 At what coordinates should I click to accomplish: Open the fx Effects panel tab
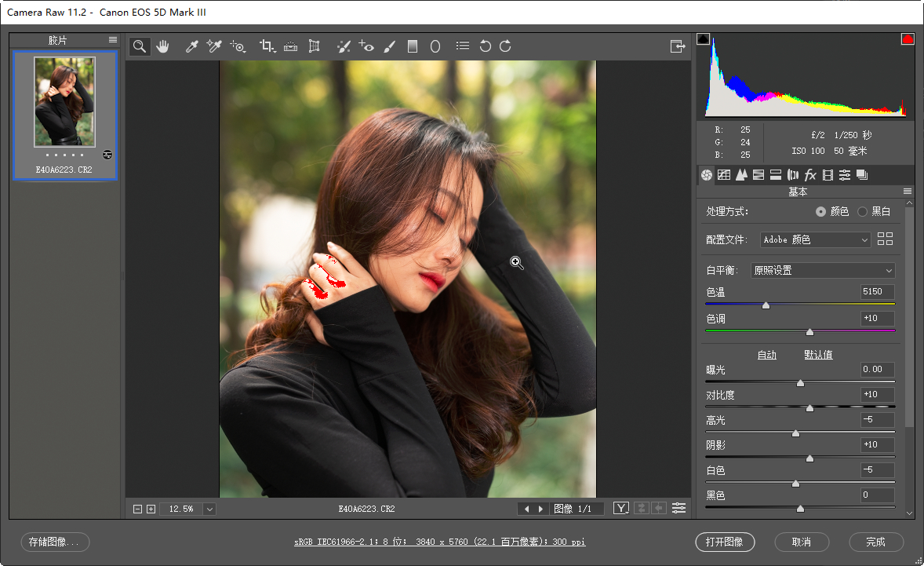(810, 175)
